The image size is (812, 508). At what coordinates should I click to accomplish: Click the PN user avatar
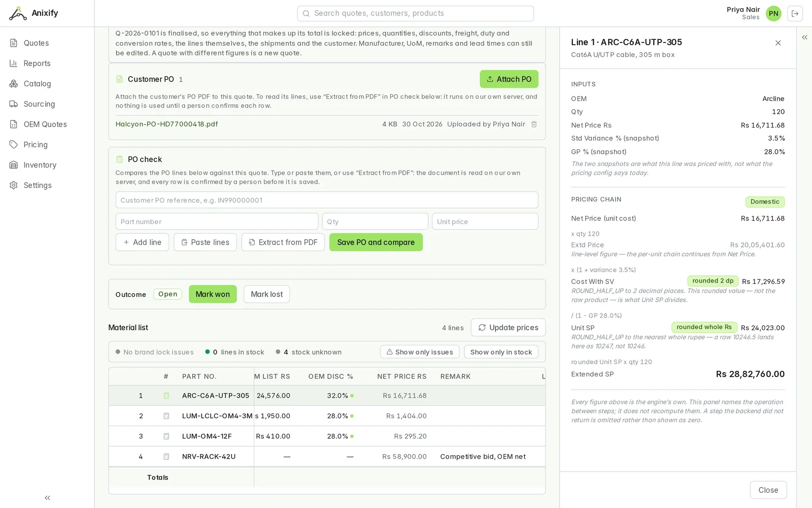(773, 14)
